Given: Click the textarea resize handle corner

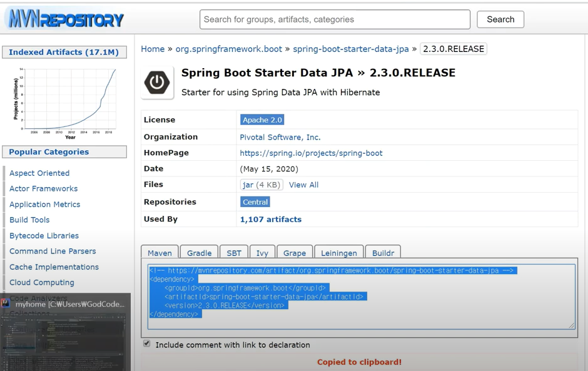Looking at the screenshot, I should pos(572,325).
